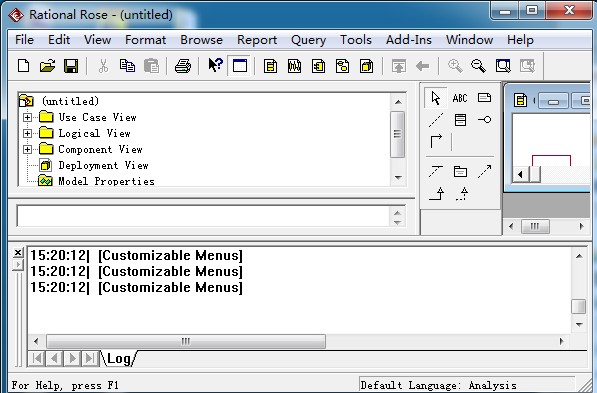Open the Browse menu
Screen dimensions: 597x393
click(x=201, y=40)
